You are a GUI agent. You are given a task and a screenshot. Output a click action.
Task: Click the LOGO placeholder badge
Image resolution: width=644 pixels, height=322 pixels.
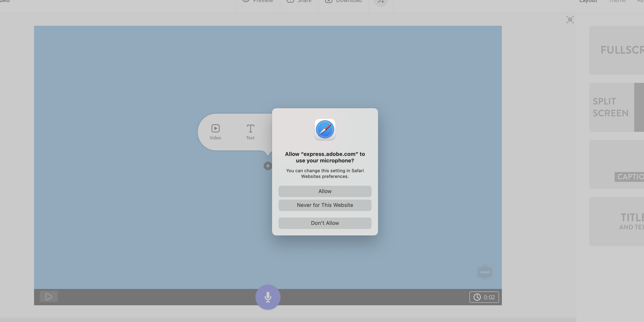[485, 272]
